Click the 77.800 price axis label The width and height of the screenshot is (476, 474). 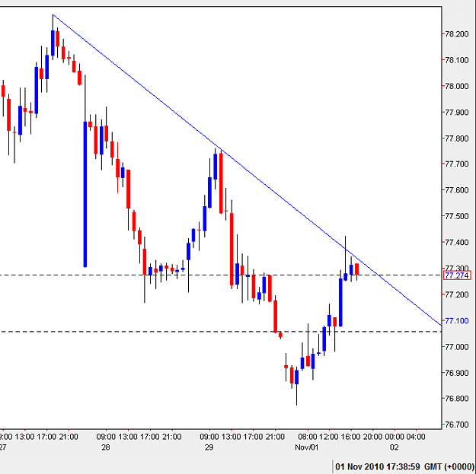(x=456, y=138)
